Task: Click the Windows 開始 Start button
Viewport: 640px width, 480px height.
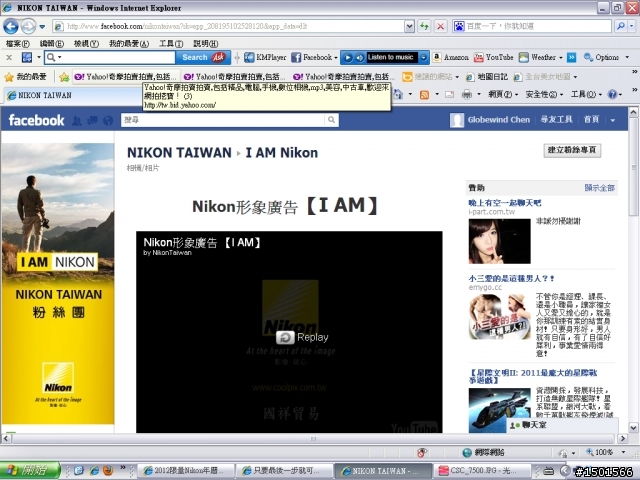Action: click(31, 470)
